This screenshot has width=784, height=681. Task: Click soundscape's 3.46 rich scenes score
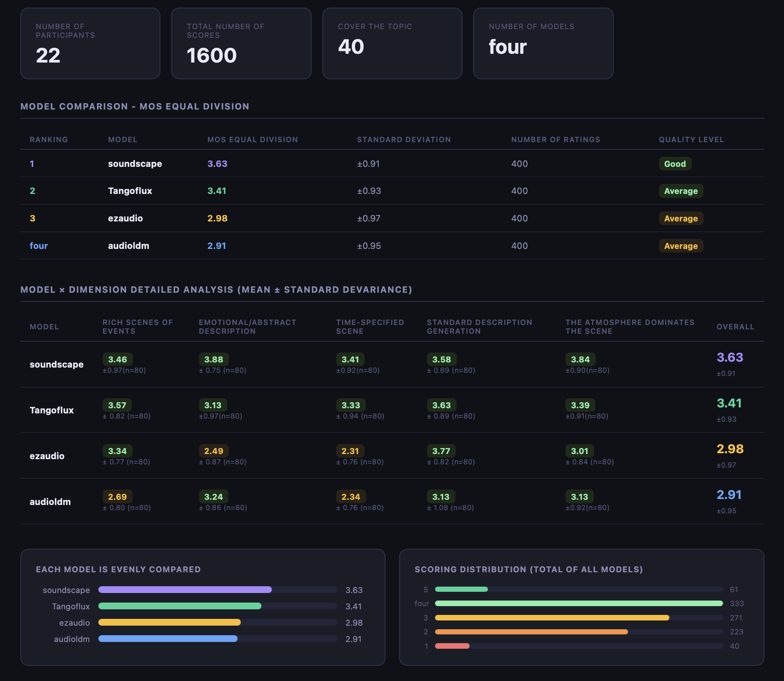(x=117, y=359)
